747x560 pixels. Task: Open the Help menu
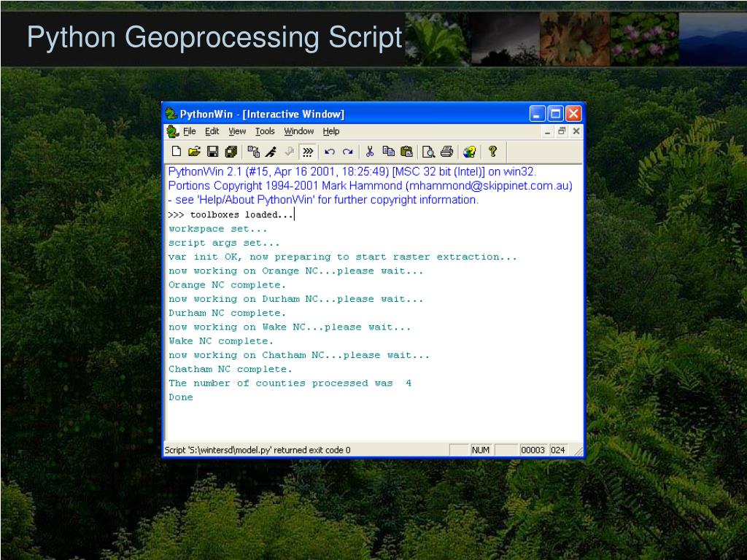pyautogui.click(x=331, y=131)
